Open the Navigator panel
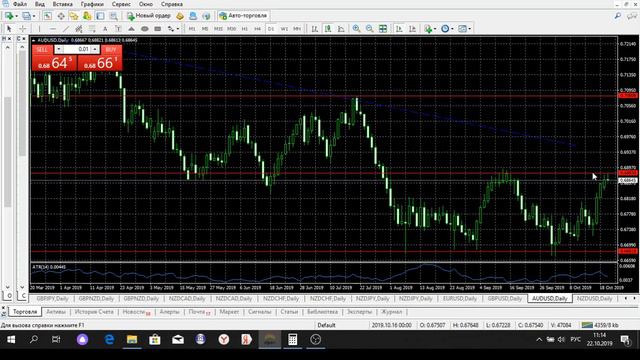This screenshot has width=640, height=360. pyautogui.click(x=74, y=16)
